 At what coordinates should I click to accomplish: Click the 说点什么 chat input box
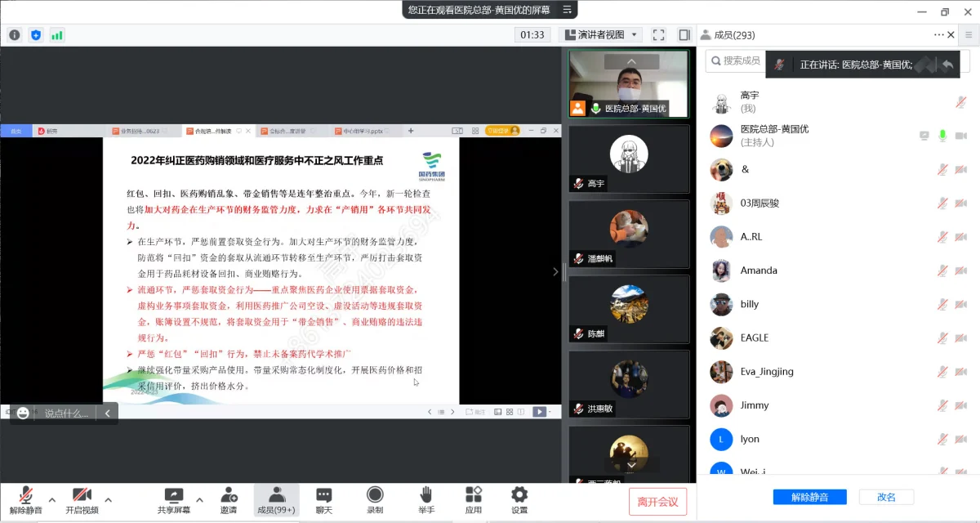pos(67,413)
